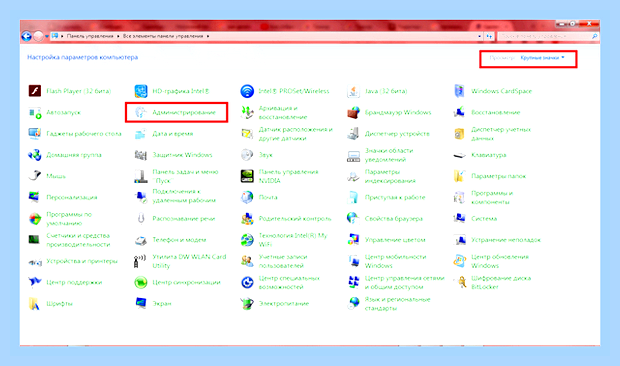The height and width of the screenshot is (366, 620).
Task: Open Значки области уведомлений link
Action: pos(389,155)
